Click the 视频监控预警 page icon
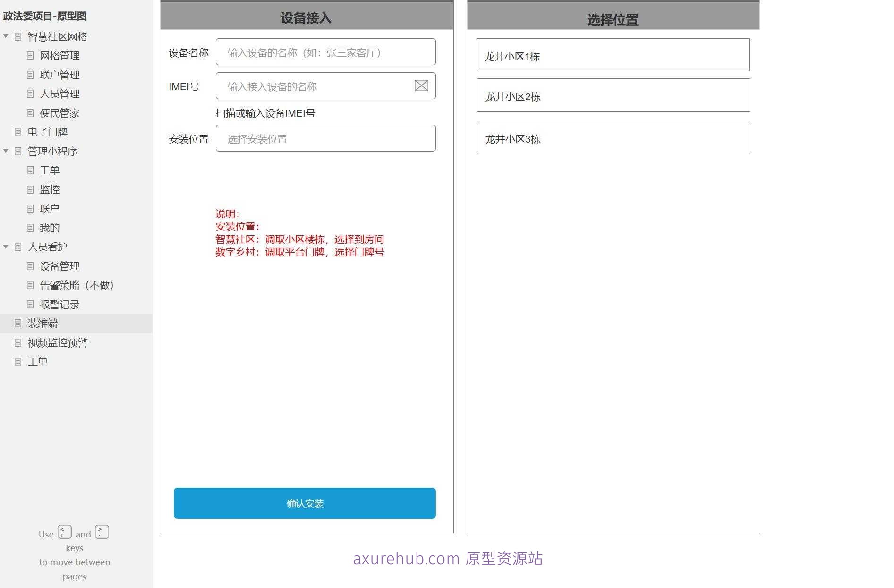Viewport: 894px width, 588px height. pos(18,342)
